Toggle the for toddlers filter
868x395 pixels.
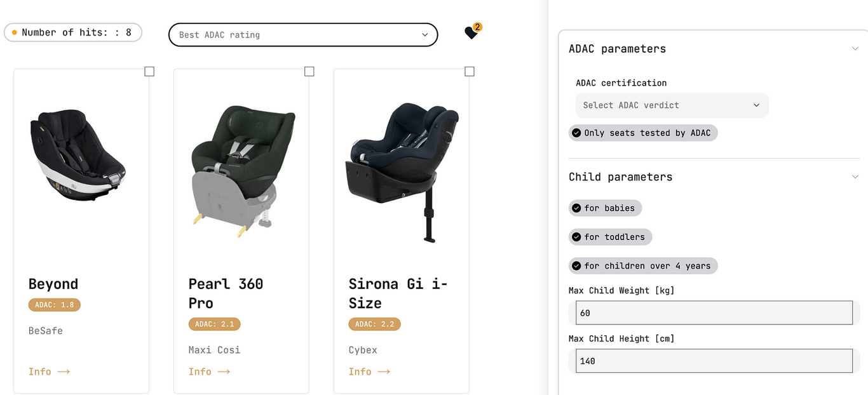tap(610, 237)
